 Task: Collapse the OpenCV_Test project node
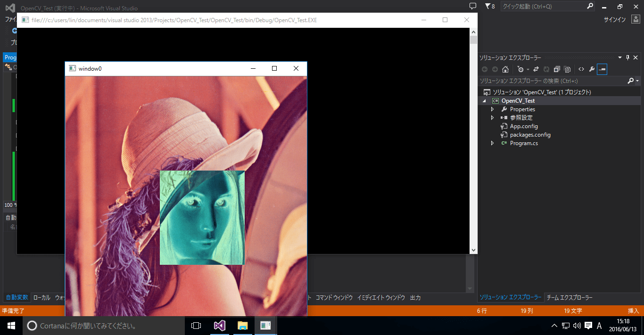coord(483,100)
